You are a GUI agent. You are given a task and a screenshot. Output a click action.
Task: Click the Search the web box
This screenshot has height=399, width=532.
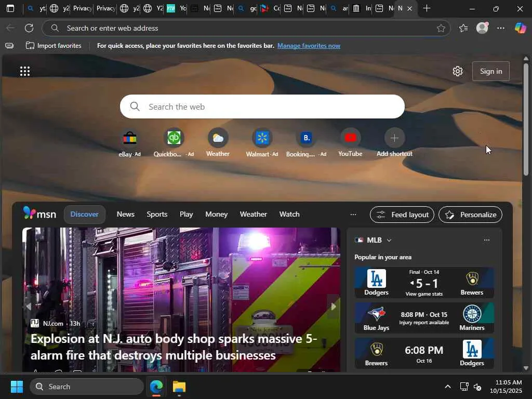(x=262, y=107)
